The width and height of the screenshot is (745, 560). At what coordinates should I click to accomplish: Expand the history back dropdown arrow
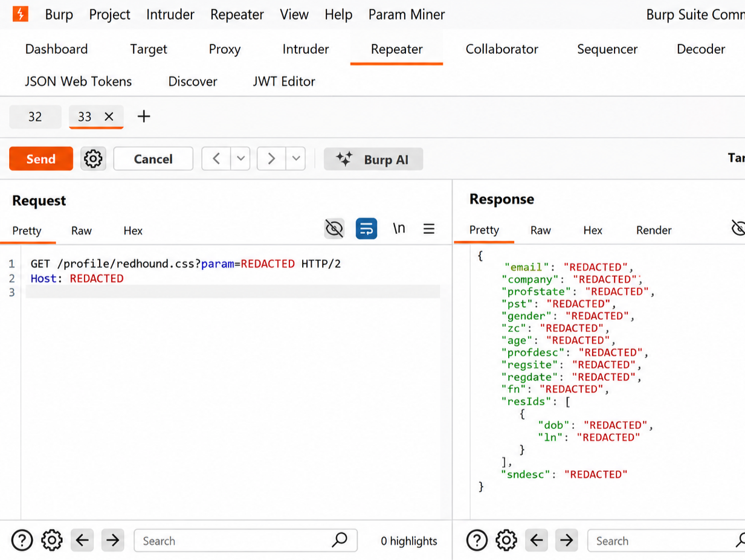click(x=240, y=159)
